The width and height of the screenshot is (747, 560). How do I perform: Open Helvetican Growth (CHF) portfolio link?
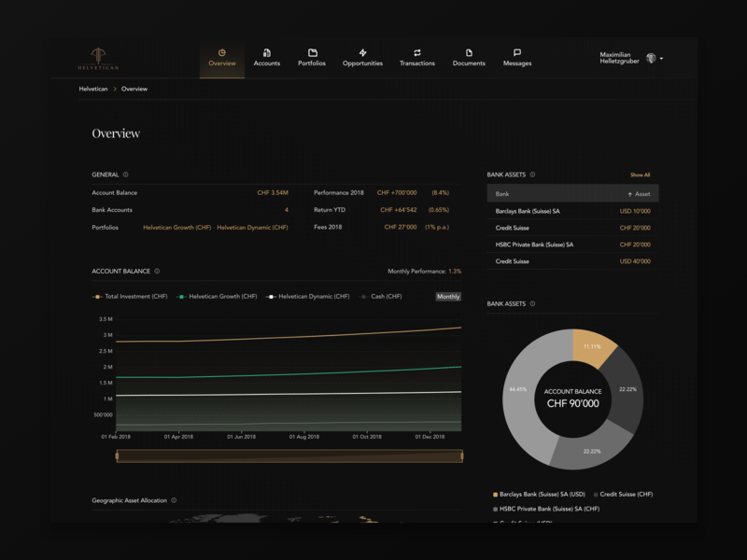click(176, 228)
